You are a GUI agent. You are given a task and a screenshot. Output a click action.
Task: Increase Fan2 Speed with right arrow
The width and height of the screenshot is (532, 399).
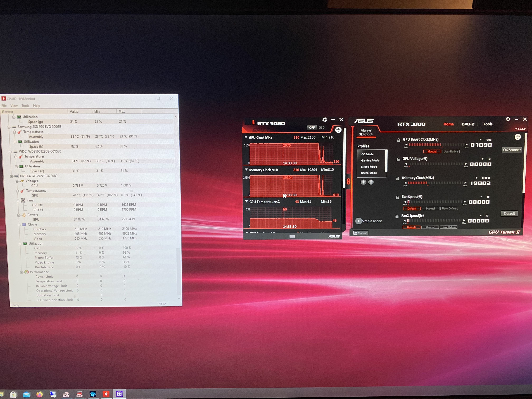pyautogui.click(x=464, y=220)
